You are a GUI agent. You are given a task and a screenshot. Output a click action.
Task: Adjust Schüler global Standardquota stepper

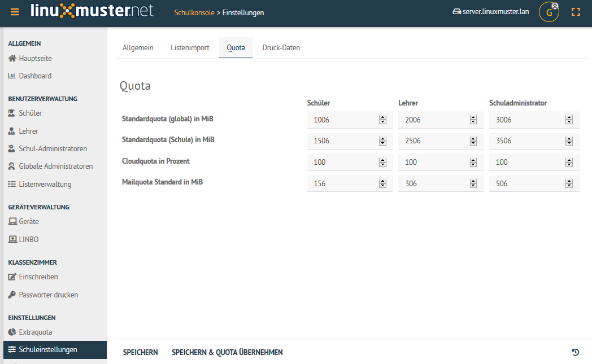click(x=382, y=120)
